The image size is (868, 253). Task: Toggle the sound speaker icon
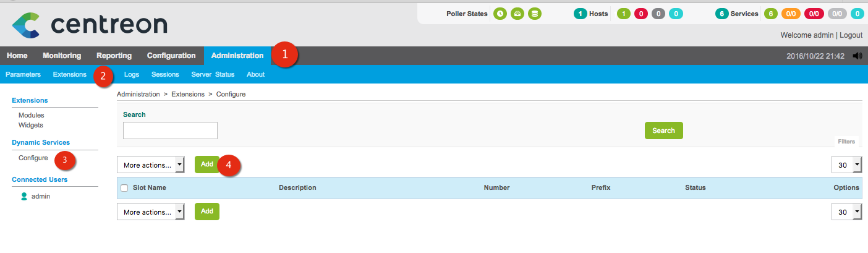857,56
